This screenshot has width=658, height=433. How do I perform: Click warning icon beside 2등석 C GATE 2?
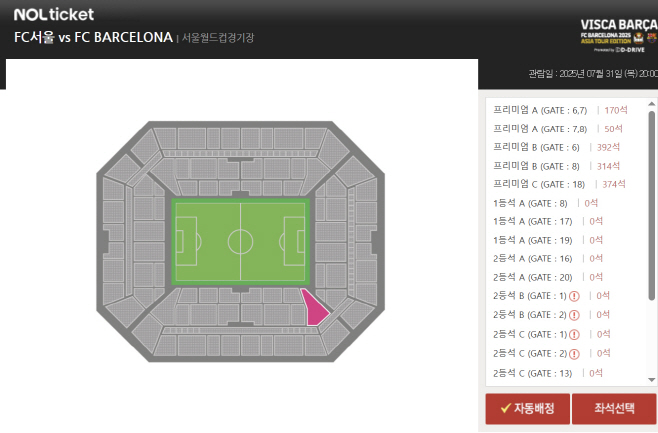pyautogui.click(x=574, y=354)
